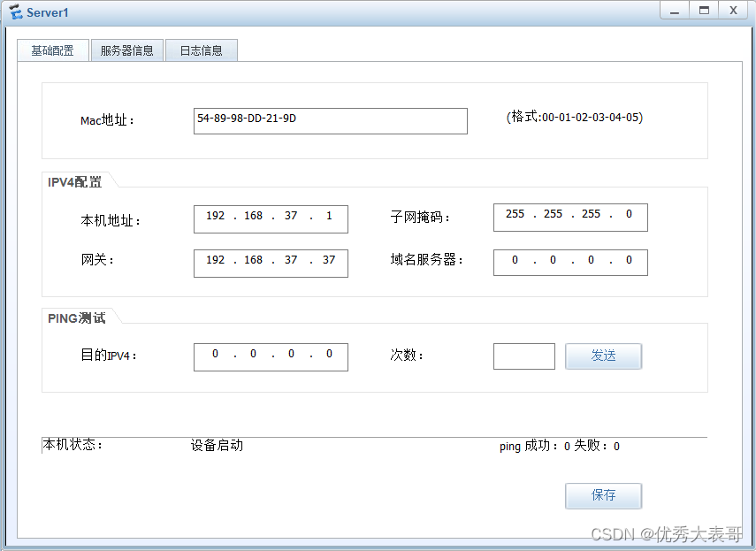Image resolution: width=756 pixels, height=551 pixels.
Task: Switch to the 基础配置 tab
Action: 53,50
